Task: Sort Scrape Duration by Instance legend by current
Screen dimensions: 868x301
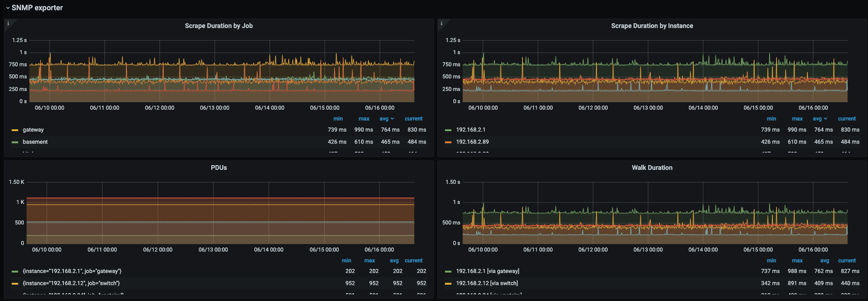Action: pyautogui.click(x=847, y=119)
